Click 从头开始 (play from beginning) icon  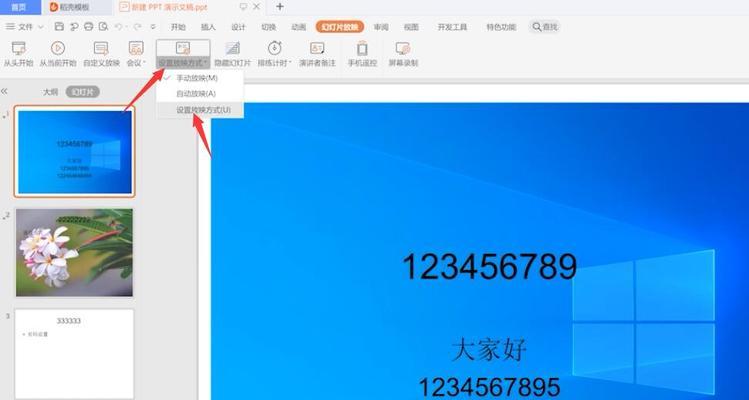click(19, 48)
